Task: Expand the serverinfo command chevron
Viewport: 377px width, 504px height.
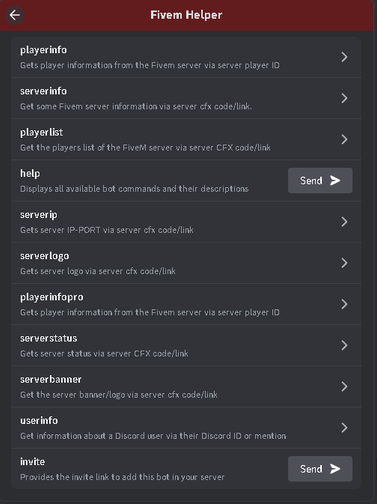Action: pyautogui.click(x=344, y=98)
